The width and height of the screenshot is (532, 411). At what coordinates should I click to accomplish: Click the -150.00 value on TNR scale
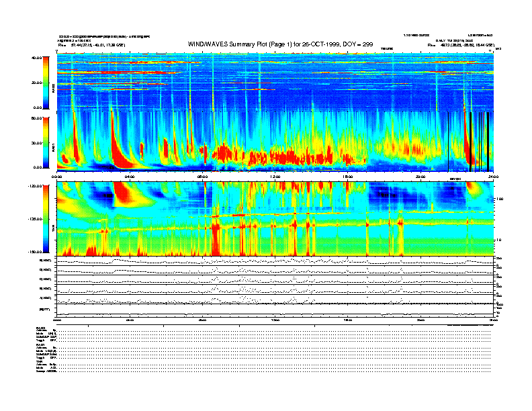click(35, 252)
